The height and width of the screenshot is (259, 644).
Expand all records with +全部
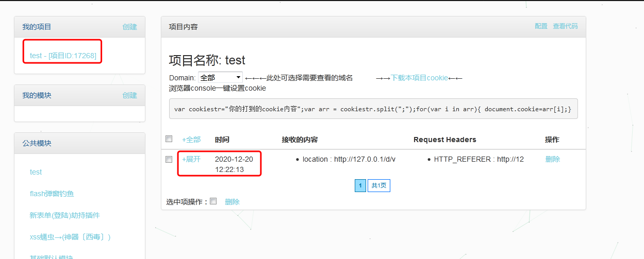pos(191,140)
